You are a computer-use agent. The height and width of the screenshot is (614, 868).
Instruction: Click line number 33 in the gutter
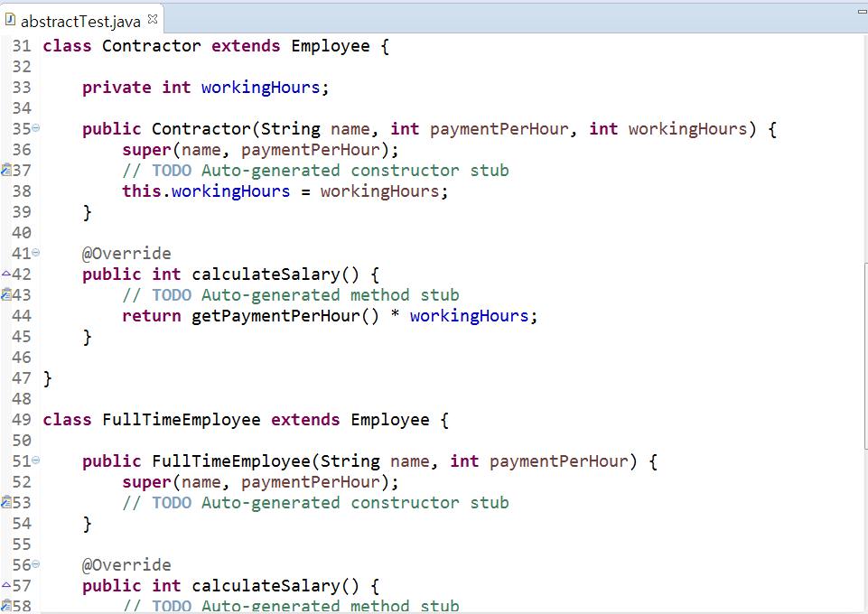(x=22, y=88)
